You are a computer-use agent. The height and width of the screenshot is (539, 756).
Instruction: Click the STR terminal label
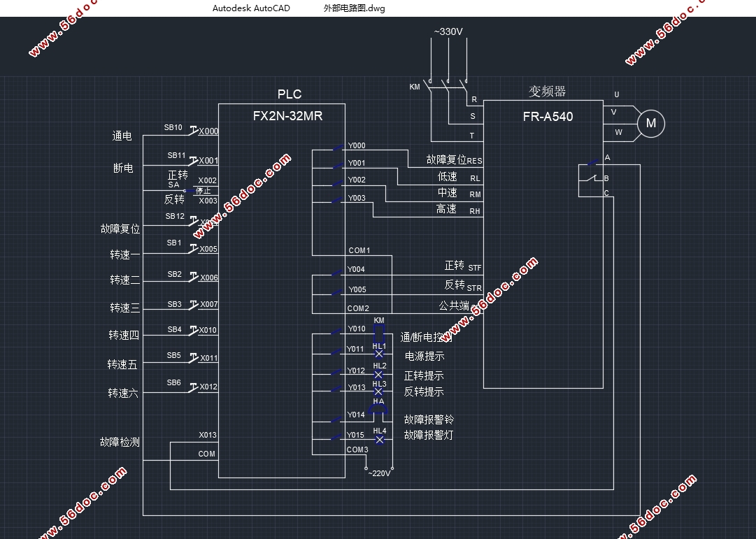(474, 288)
